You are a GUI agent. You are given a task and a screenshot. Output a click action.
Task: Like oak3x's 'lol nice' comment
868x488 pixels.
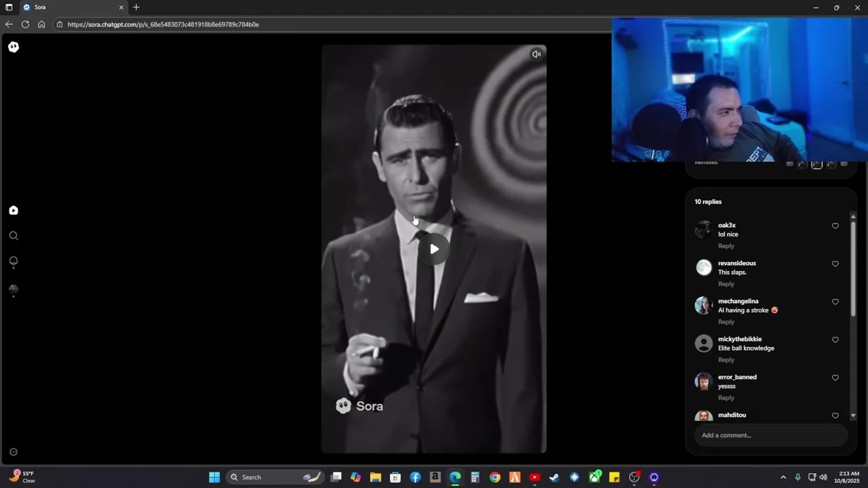tap(835, 226)
